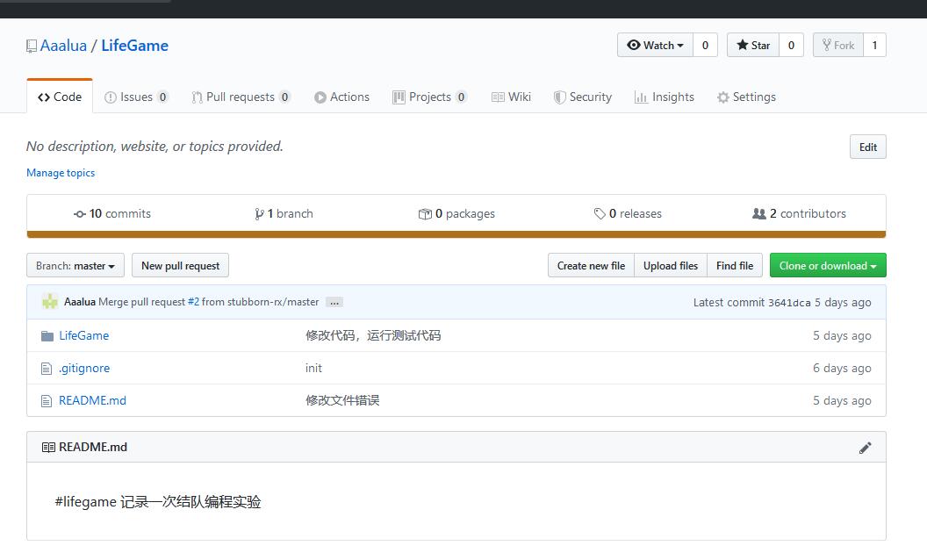Screen dimensions: 927x560
Task: Open commit message 修改文件错误
Action: pyautogui.click(x=342, y=400)
